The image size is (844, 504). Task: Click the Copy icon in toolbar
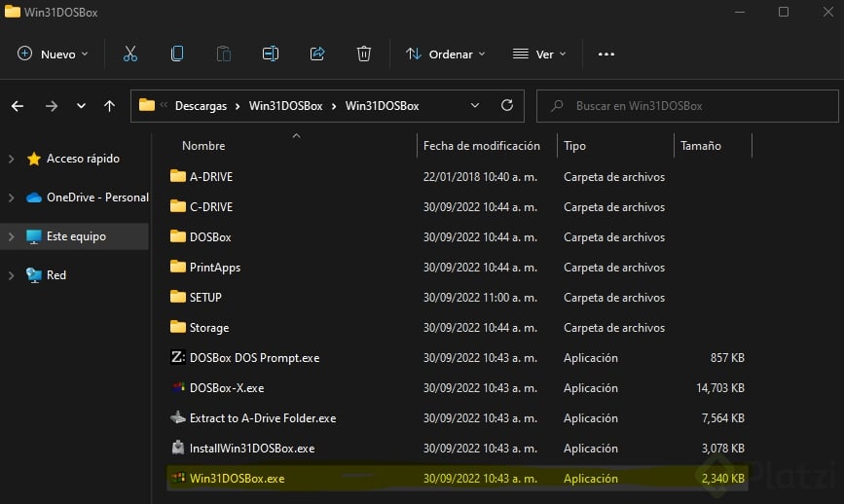[x=177, y=54]
